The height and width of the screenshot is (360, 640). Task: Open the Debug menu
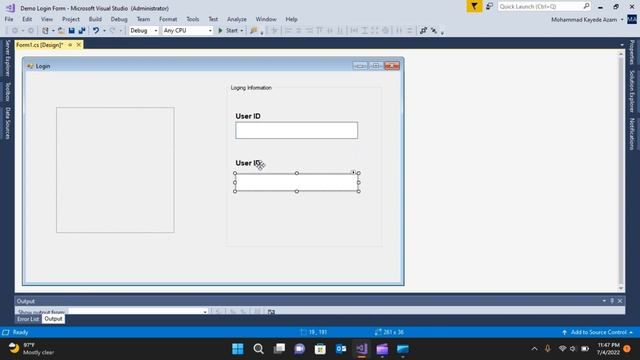click(x=119, y=19)
